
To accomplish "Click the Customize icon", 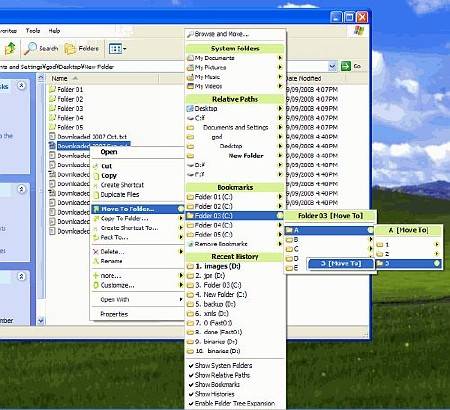I will tap(96, 285).
